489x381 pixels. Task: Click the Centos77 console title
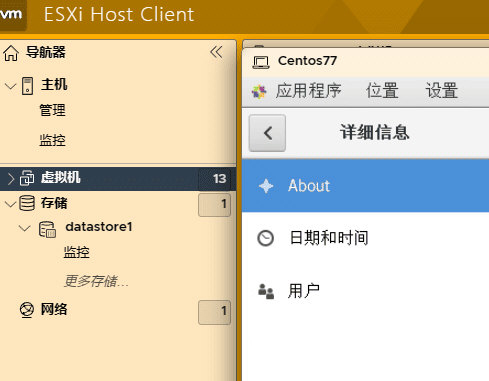307,61
